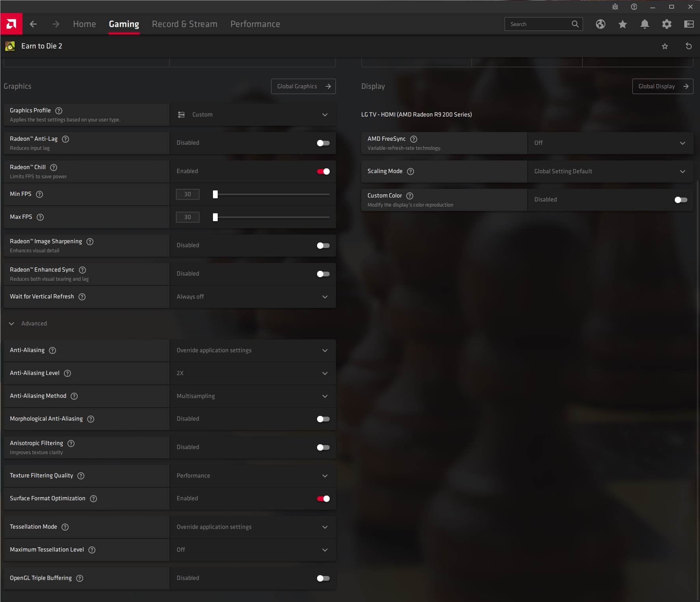The height and width of the screenshot is (602, 700).
Task: Disable the Radeon Chill toggle
Action: coord(323,171)
